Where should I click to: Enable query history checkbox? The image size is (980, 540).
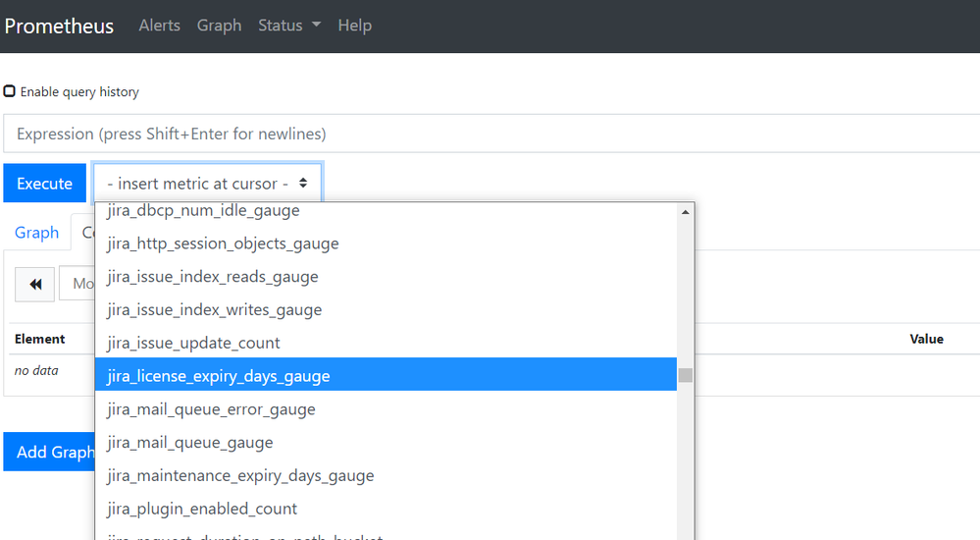[x=10, y=91]
